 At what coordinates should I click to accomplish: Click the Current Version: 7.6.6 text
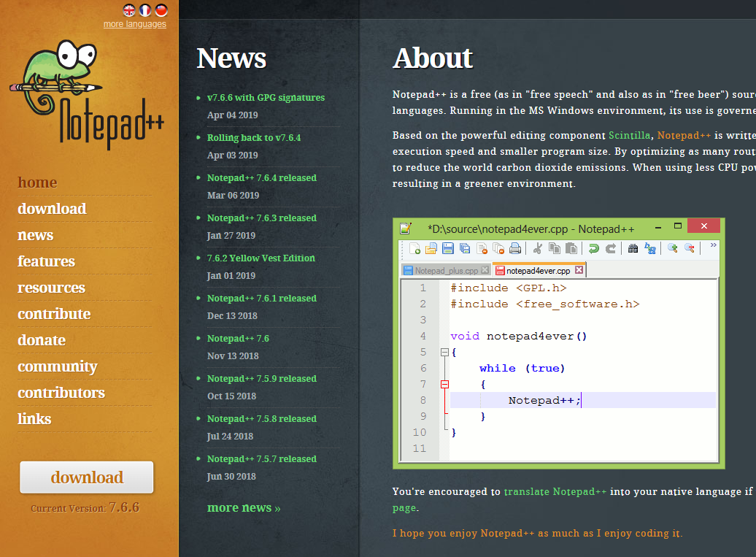click(85, 507)
